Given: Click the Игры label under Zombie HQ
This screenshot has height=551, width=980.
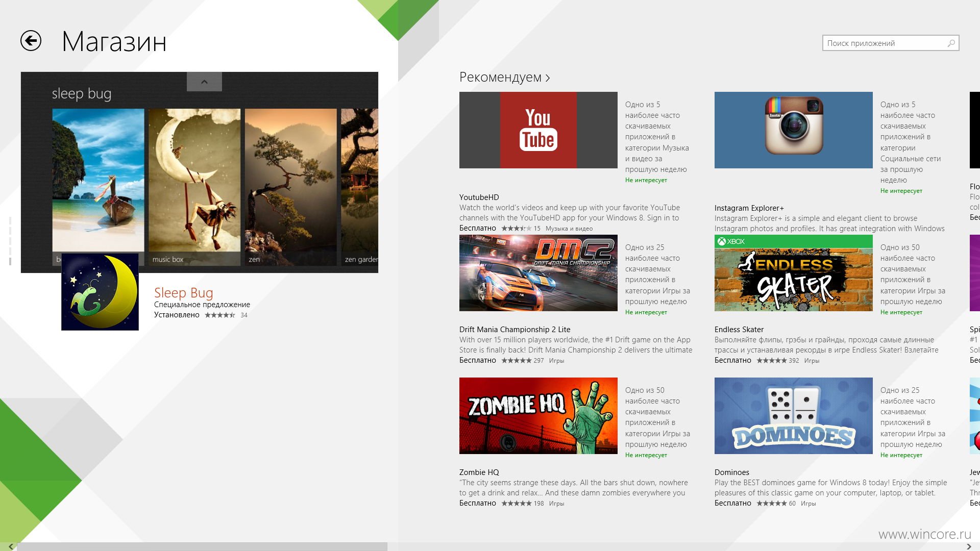Looking at the screenshot, I should tap(556, 504).
